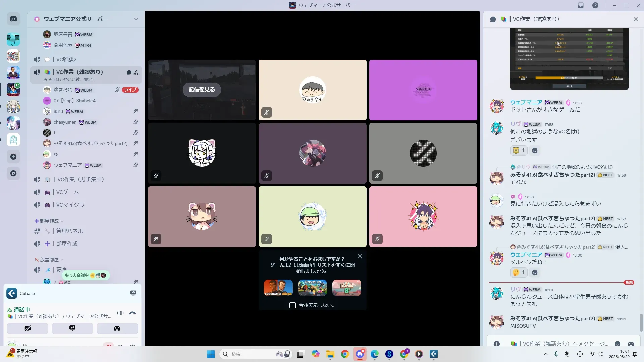The image size is (644, 362).
Task: Click Explore discoverable servers compass icon
Action: pyautogui.click(x=13, y=173)
